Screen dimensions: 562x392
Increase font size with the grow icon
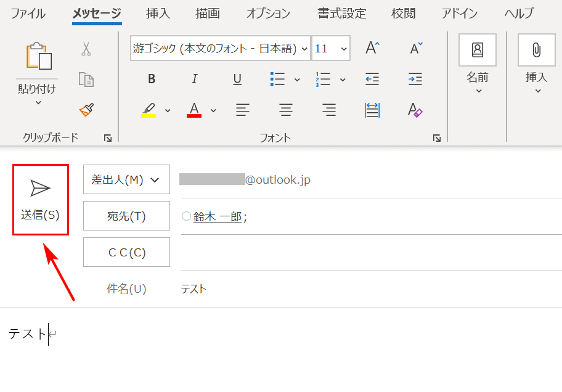[373, 48]
